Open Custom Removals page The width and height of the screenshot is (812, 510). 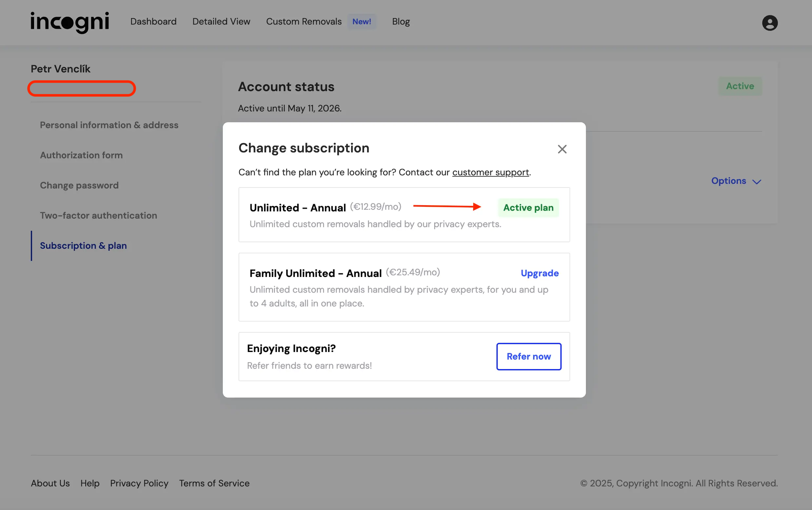[x=303, y=22]
